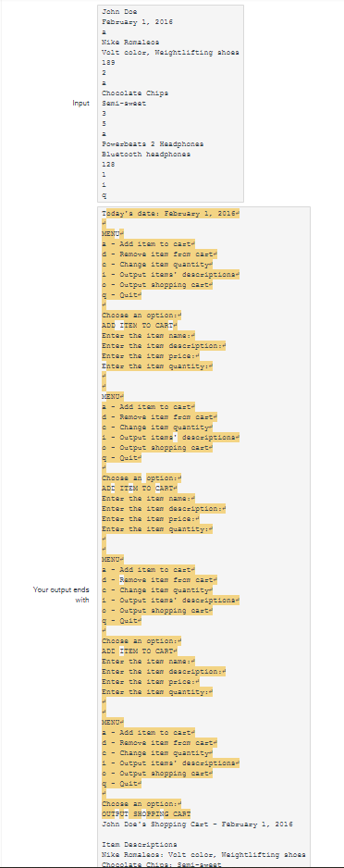Select the 'Bluetooth headphones' input line
This screenshot has height=868, width=344.
tap(146, 155)
